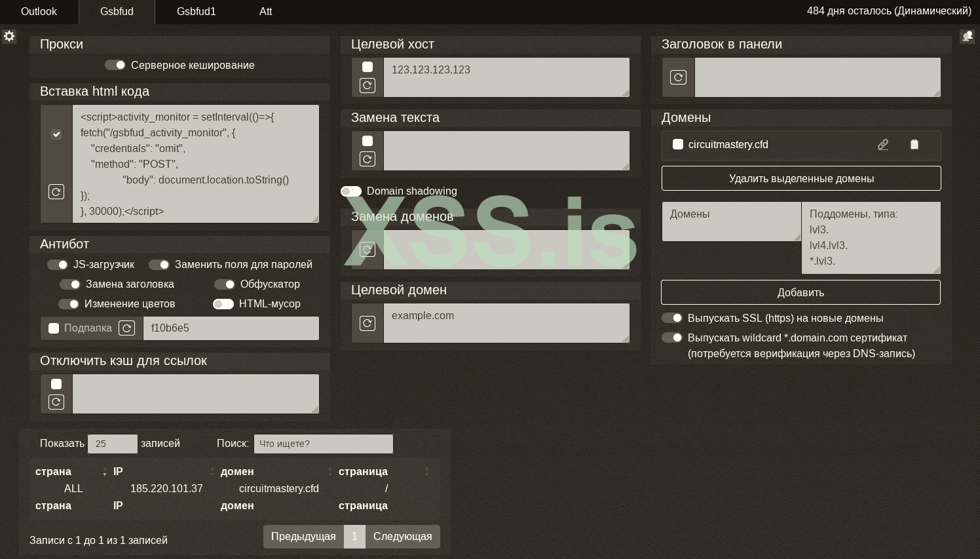The height and width of the screenshot is (559, 980).
Task: Toggle the Замена заголовка switch
Action: 70,284
